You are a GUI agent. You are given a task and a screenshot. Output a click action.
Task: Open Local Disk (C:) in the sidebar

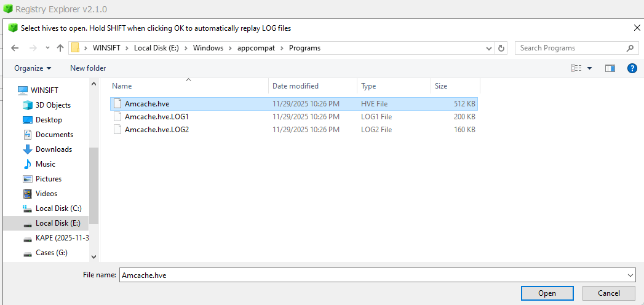58,208
